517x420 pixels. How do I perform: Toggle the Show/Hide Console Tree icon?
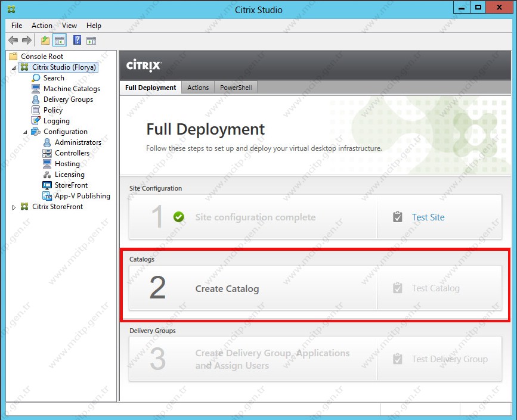click(x=60, y=41)
